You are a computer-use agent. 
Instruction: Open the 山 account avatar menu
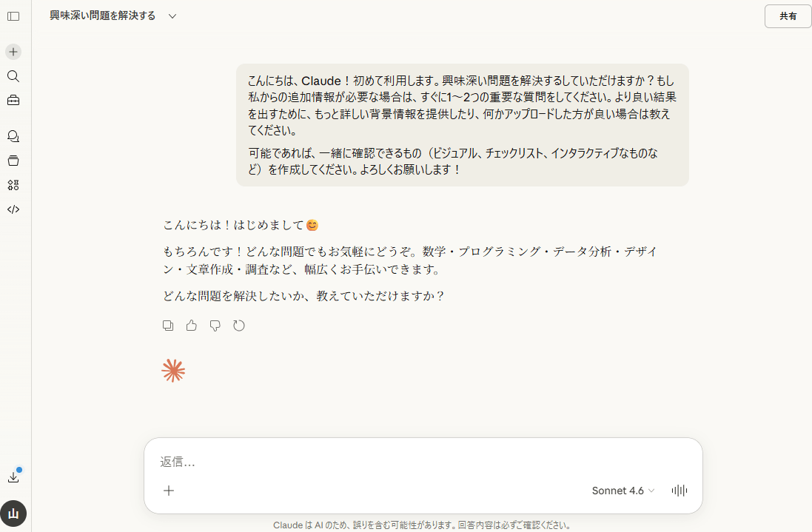pos(13,513)
